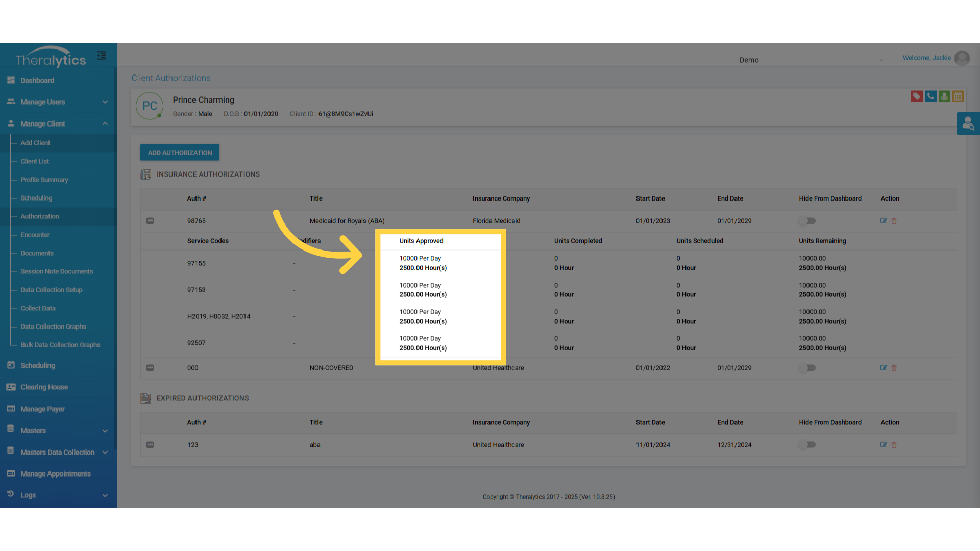Viewport: 980px width, 551px height.
Task: Open the client search side tab
Action: point(968,123)
